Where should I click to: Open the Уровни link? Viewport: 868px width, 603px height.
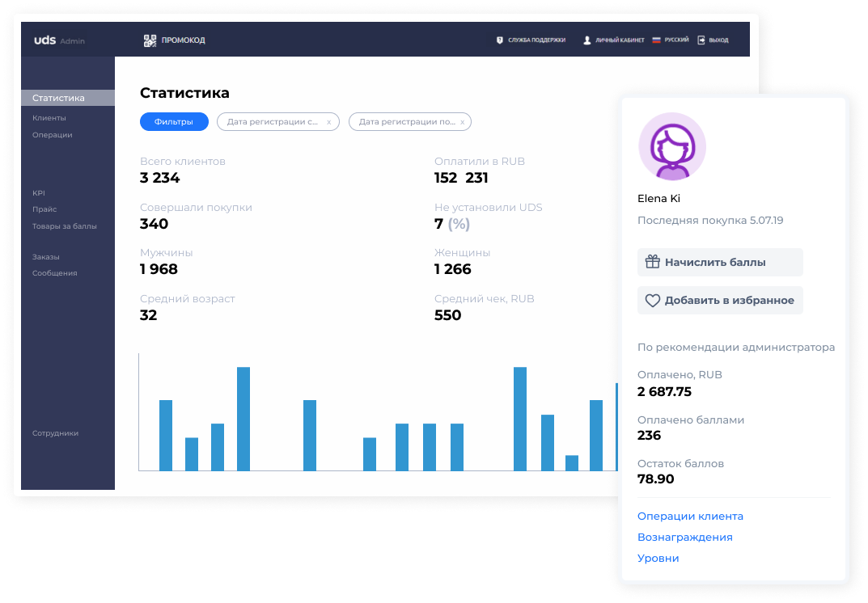[658, 559]
